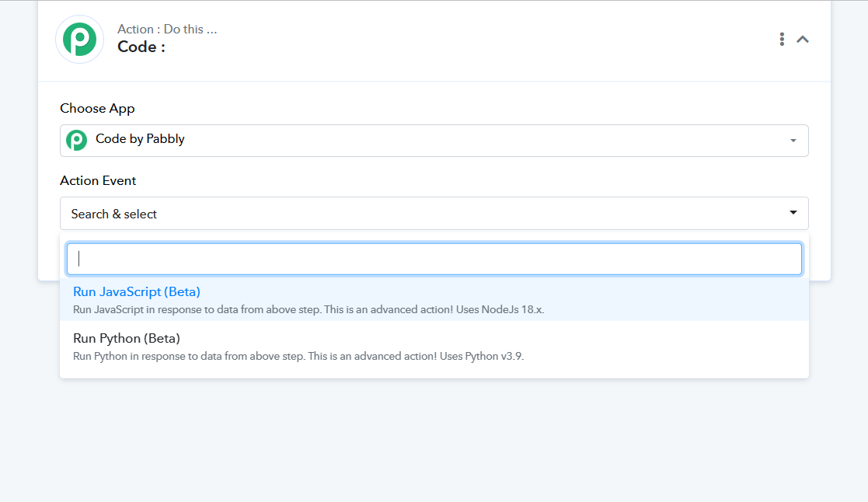Screen dimensions: 868x502
Task: Select Run JavaScript (Beta) option
Action: coord(434,299)
